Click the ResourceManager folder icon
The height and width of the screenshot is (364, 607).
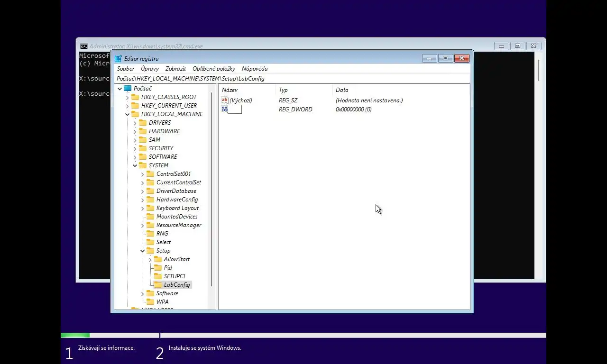coord(150,225)
